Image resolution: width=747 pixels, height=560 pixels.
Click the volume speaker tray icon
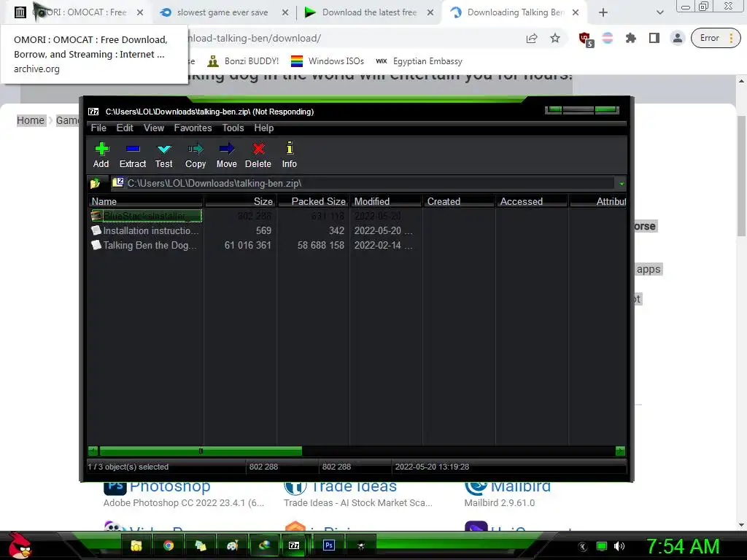(619, 546)
